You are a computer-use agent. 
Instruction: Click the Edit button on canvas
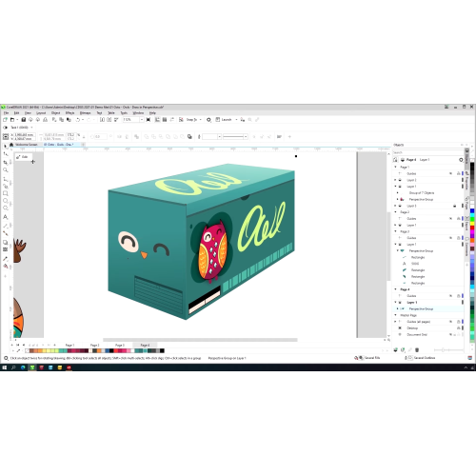tap(23, 157)
